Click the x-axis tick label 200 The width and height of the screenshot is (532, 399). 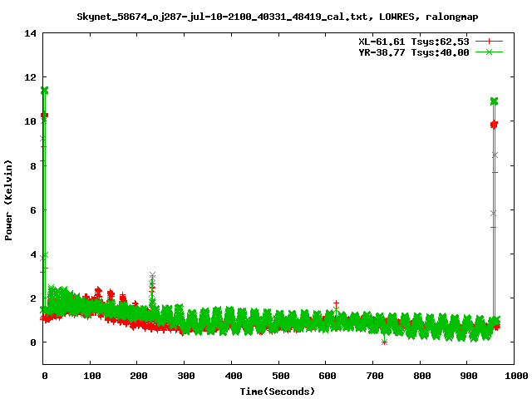pos(139,376)
